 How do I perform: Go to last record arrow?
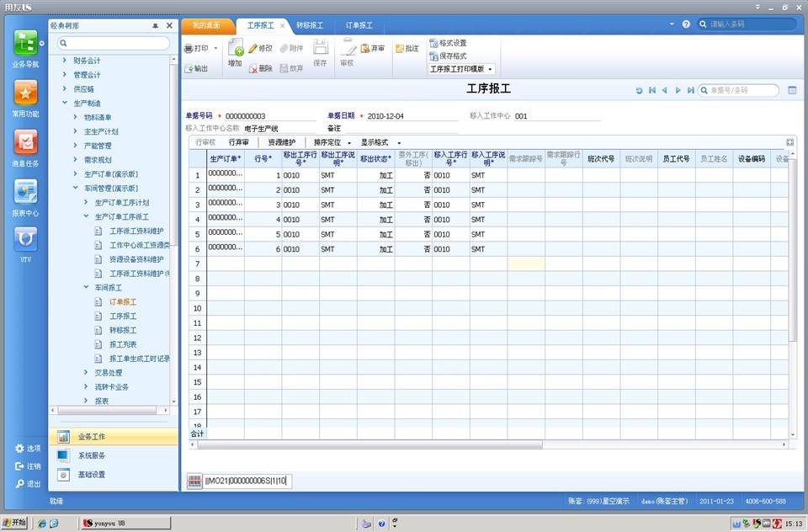click(690, 90)
